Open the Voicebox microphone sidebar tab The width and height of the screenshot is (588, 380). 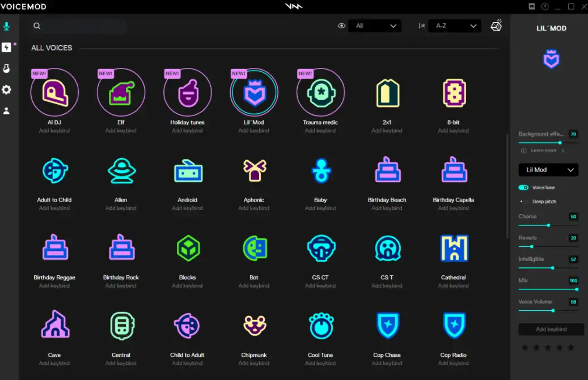[x=6, y=26]
